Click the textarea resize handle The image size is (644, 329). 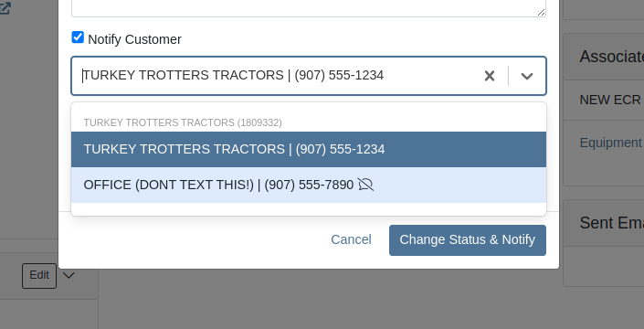[541, 12]
